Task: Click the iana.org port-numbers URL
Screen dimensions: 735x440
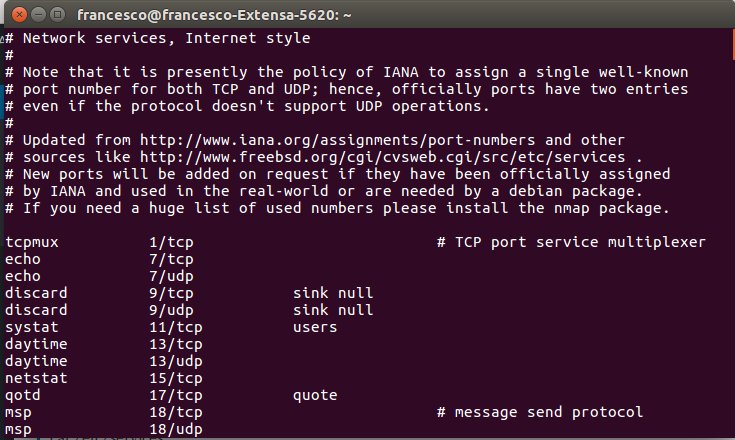Action: (x=337, y=140)
